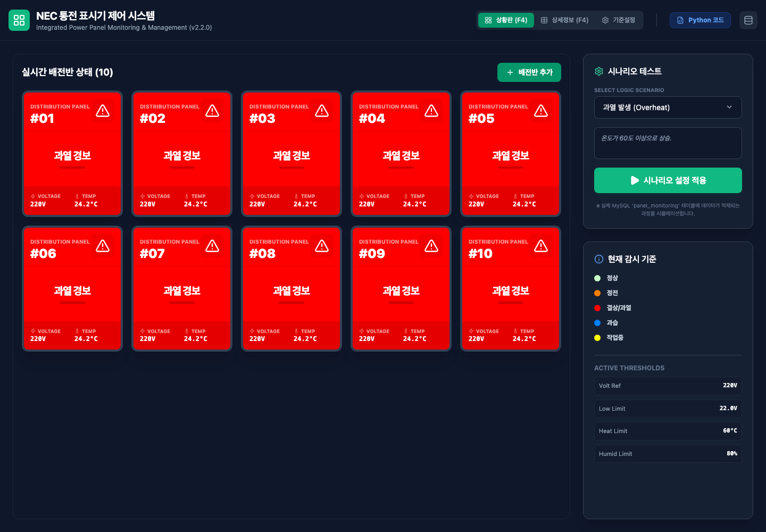
Task: Click the 과열 경보 status on panel #09
Action: 401,291
